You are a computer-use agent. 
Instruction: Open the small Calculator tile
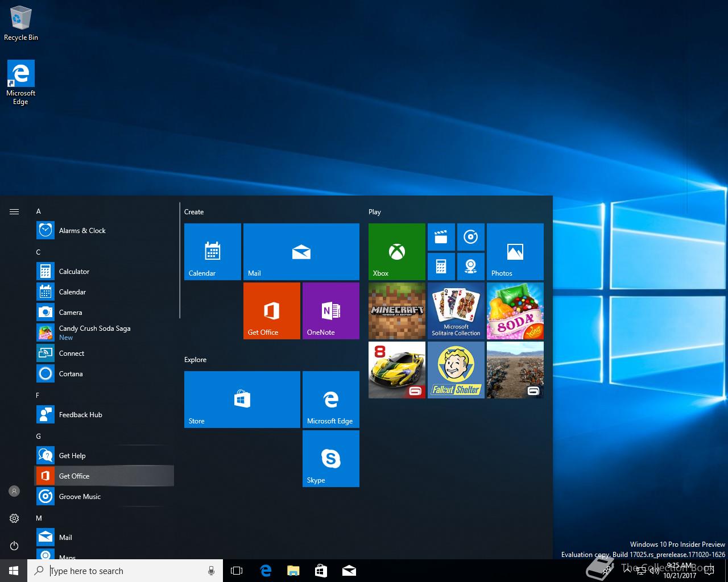pos(441,267)
